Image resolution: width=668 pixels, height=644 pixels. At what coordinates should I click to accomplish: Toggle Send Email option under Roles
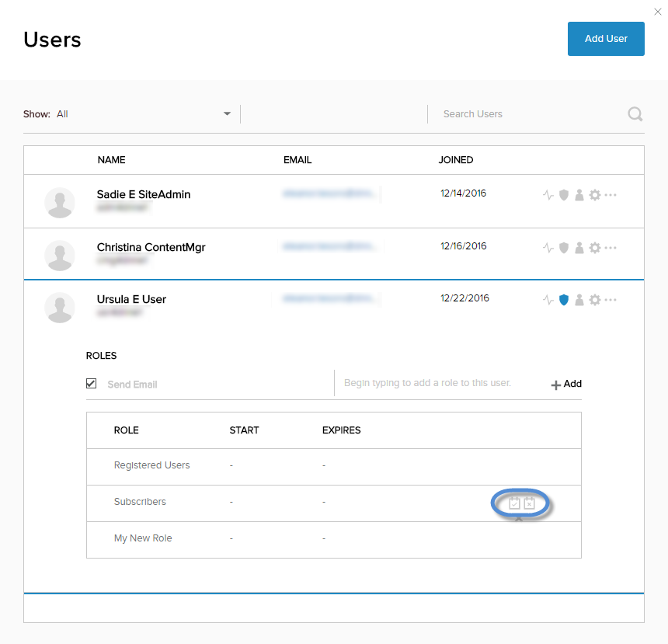(x=91, y=382)
